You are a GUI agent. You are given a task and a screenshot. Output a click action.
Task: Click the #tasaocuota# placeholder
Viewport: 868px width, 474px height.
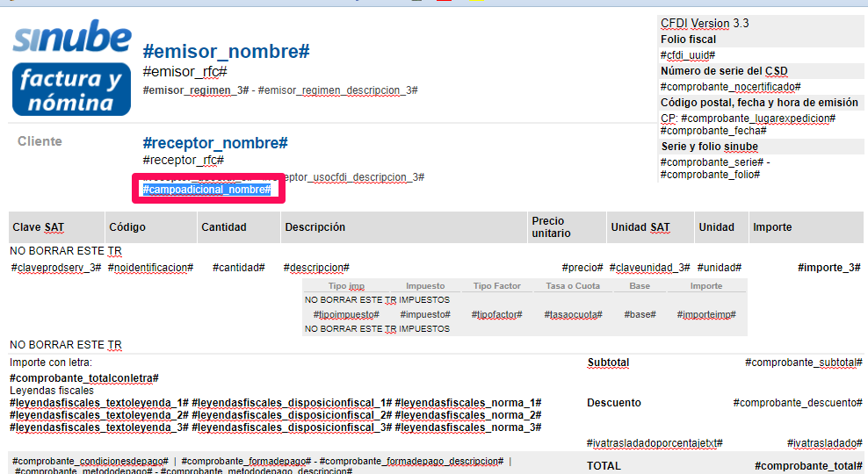pos(572,314)
